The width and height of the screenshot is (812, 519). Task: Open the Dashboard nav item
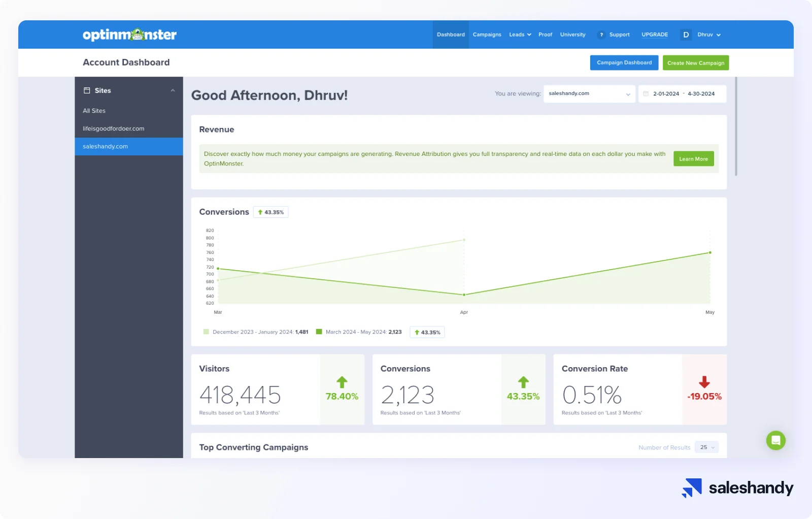pos(451,35)
